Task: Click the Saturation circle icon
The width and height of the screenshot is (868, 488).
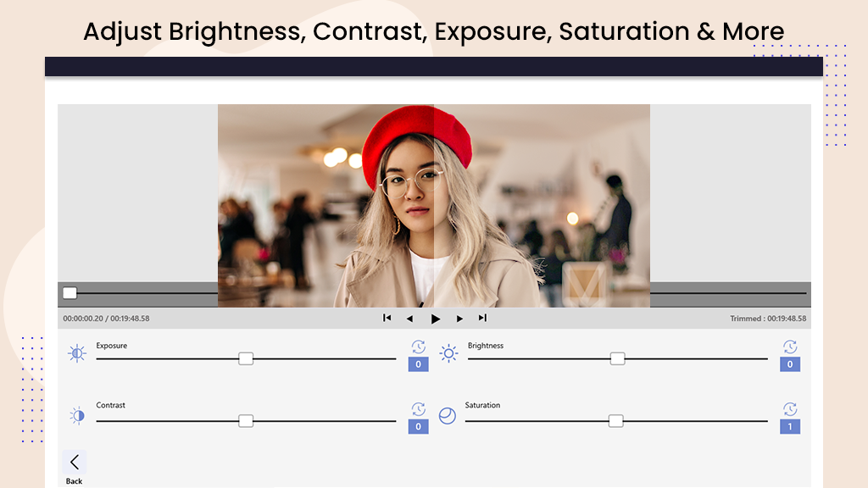Action: [448, 415]
